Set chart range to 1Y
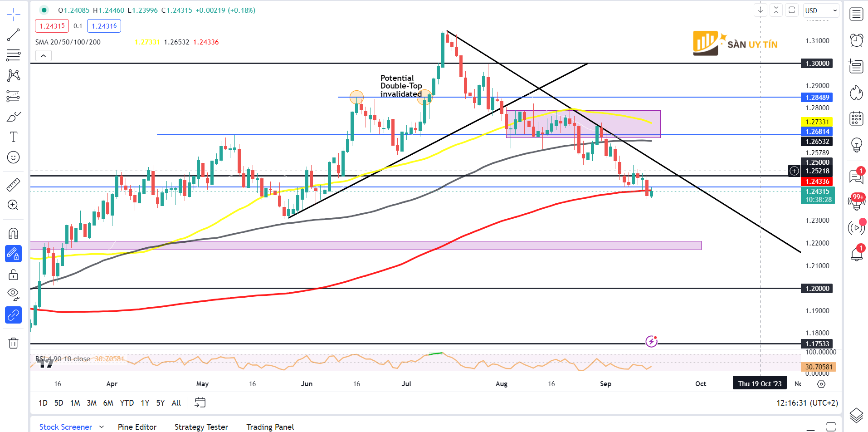 click(x=145, y=403)
